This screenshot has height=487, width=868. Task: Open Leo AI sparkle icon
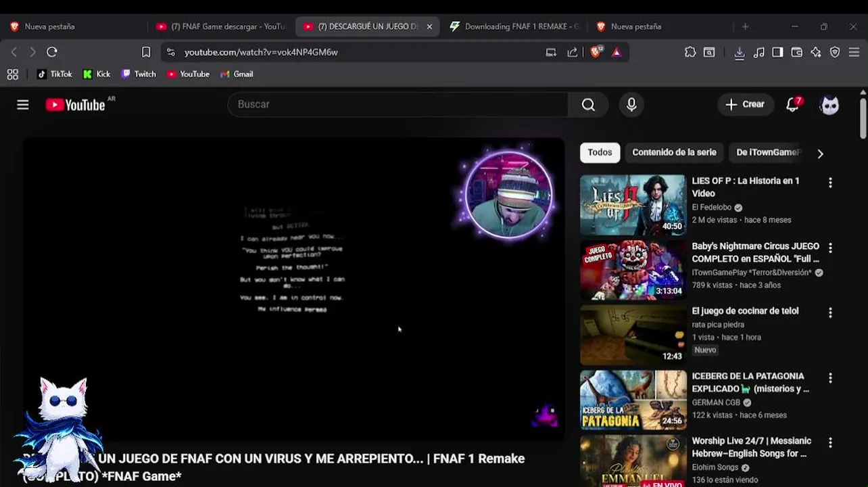(816, 52)
